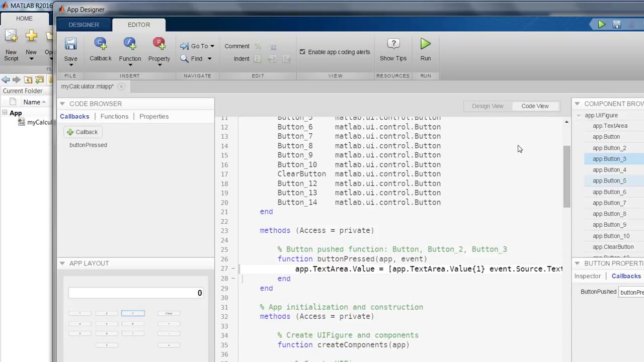Click the Save icon in the ribbon
This screenshot has height=362, width=644.
pyautogui.click(x=70, y=44)
